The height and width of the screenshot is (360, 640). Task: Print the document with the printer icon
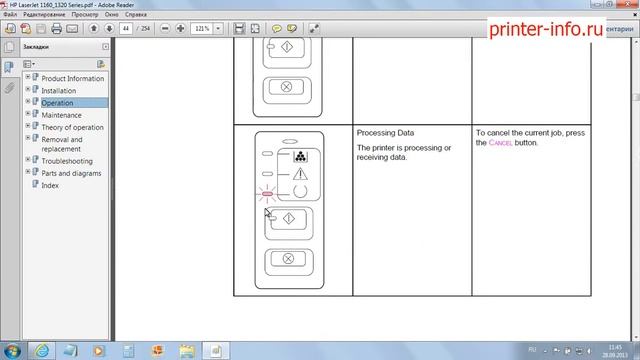pyautogui.click(x=56, y=29)
